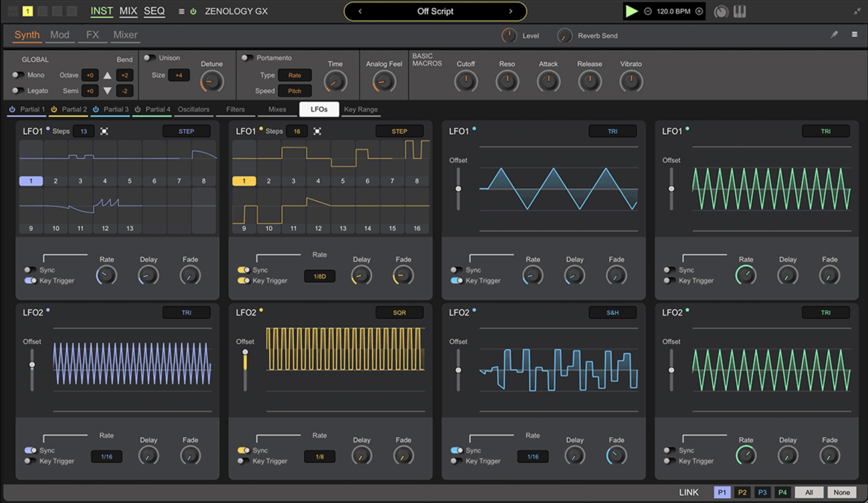
Task: Open the 1/8D sync rate dropdown
Action: [319, 276]
